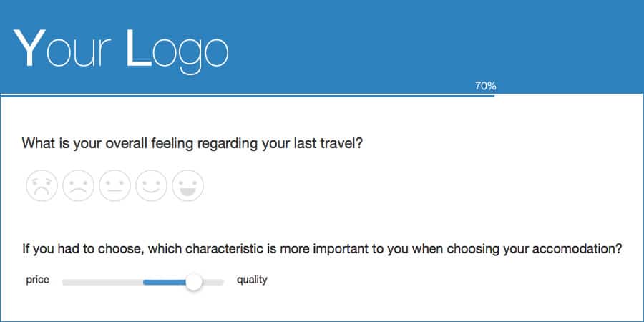Click the 70% progress indicator label
Image resolution: width=644 pixels, height=322 pixels.
tap(485, 86)
